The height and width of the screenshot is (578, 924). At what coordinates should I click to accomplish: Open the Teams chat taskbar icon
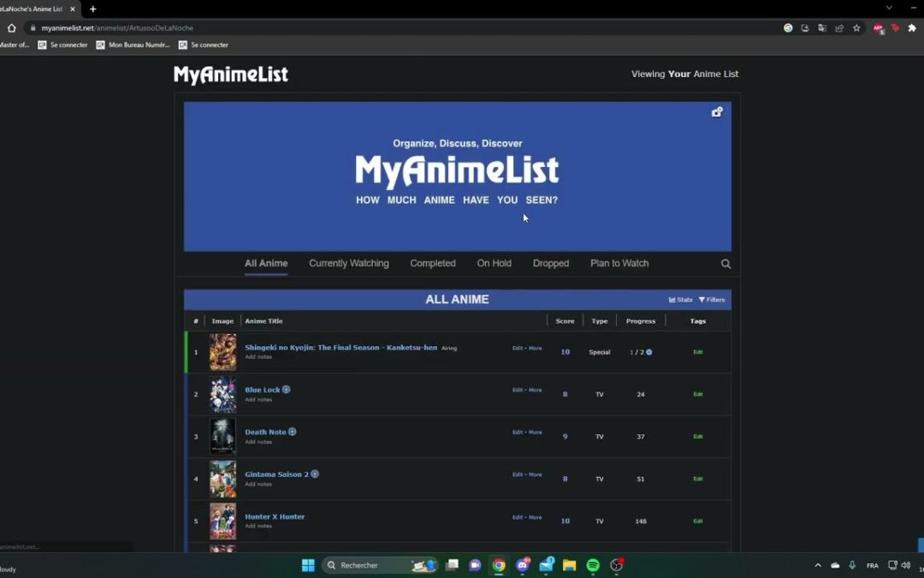coord(475,565)
